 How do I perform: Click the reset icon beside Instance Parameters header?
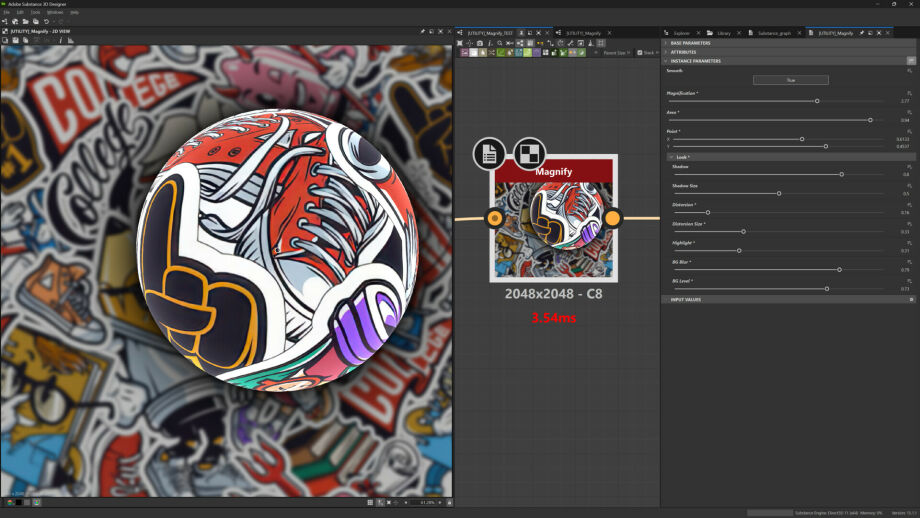tap(911, 61)
